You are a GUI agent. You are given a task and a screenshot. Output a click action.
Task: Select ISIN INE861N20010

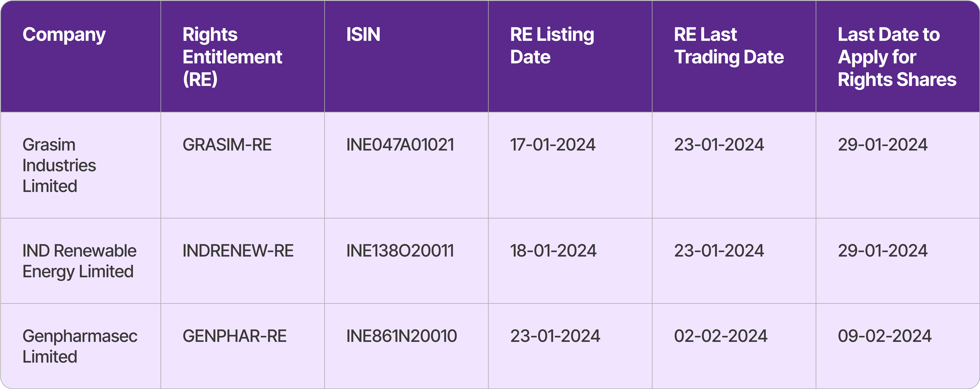tap(401, 336)
